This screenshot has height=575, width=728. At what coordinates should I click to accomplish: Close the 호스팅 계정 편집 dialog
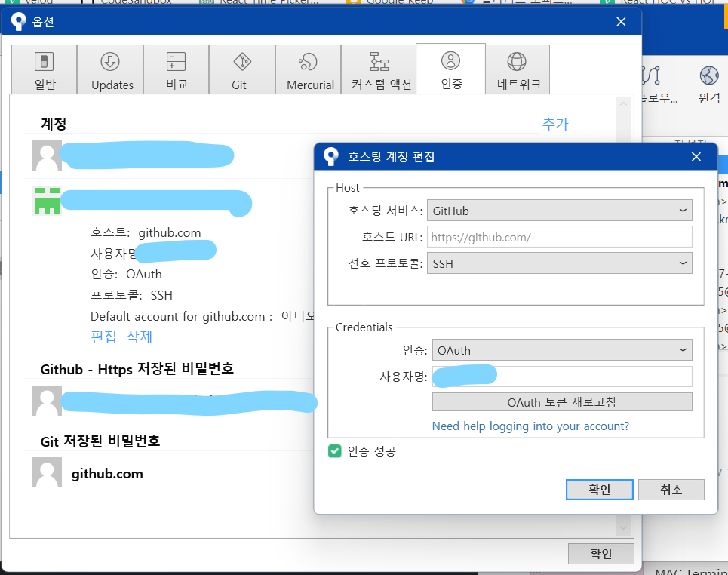[x=696, y=156]
